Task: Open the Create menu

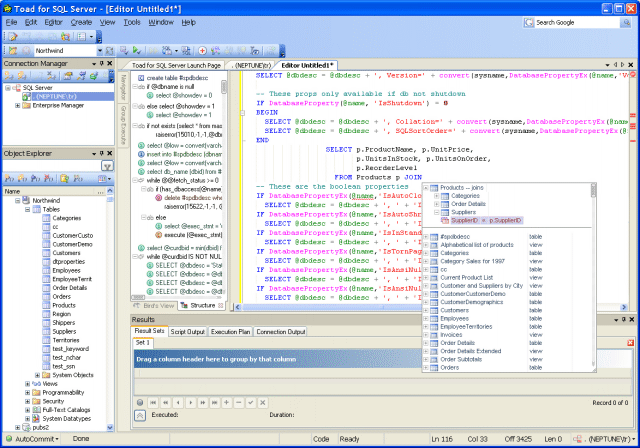Action: point(81,22)
